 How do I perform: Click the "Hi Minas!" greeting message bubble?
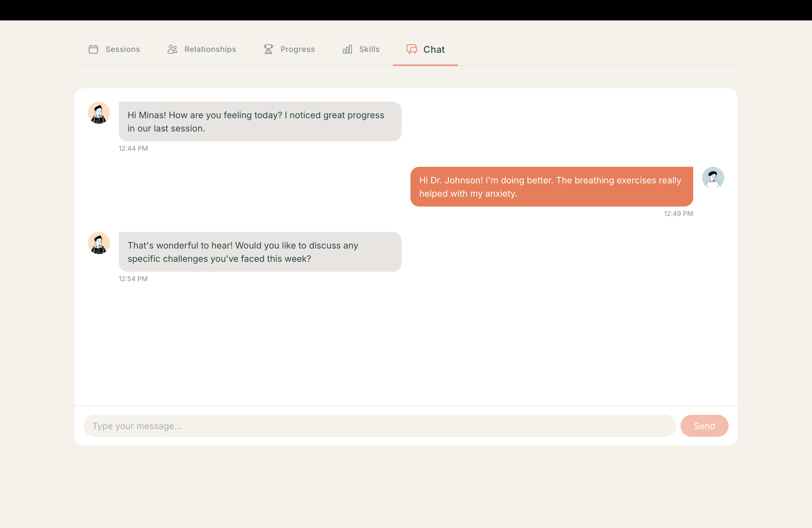260,122
